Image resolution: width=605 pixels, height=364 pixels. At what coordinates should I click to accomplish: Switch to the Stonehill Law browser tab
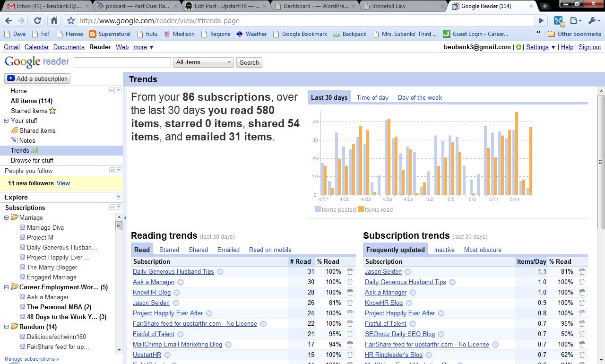pyautogui.click(x=404, y=6)
